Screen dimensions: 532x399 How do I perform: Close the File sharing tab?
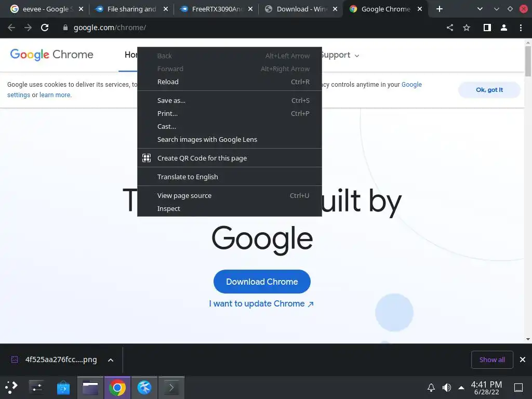tap(166, 9)
